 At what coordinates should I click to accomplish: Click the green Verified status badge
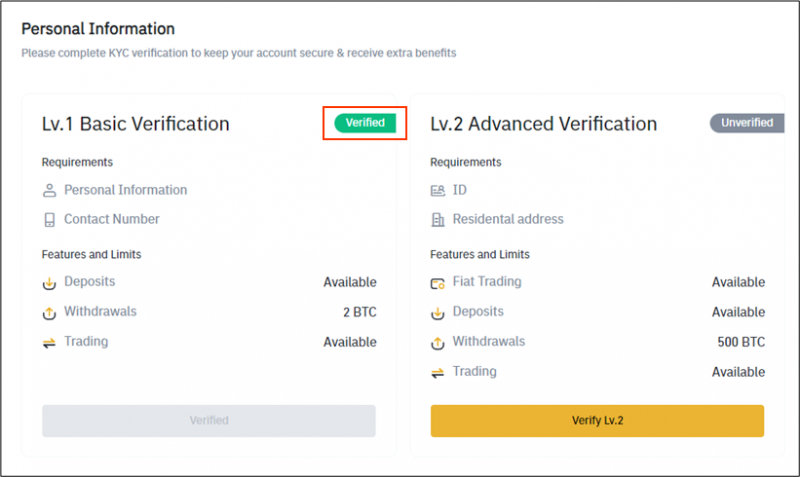365,123
